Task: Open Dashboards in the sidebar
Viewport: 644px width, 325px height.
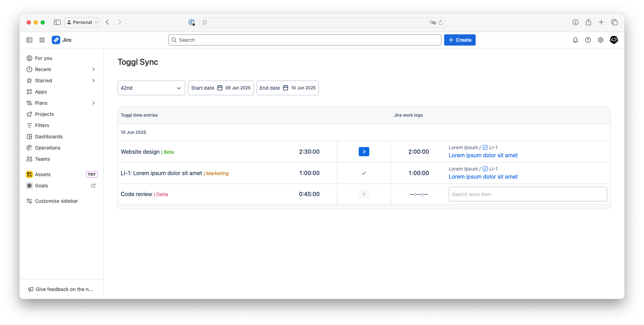Action: pos(61,136)
